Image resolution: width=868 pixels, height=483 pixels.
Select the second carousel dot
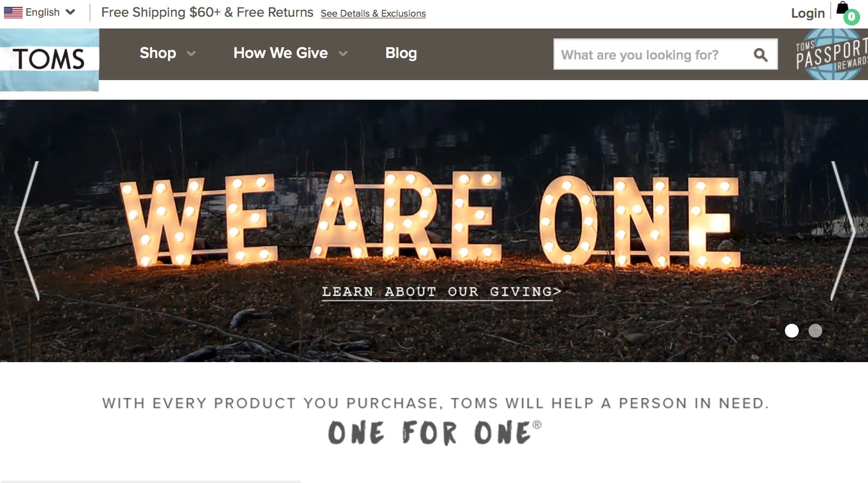pos(815,331)
